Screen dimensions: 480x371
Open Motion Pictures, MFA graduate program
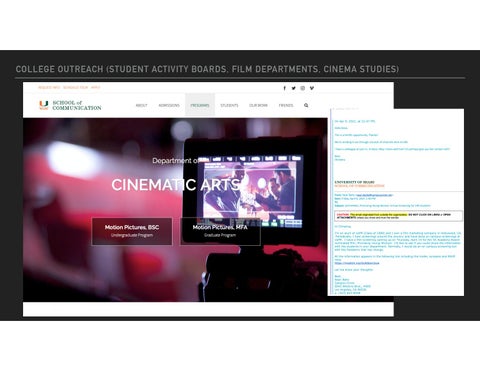pyautogui.click(x=220, y=231)
